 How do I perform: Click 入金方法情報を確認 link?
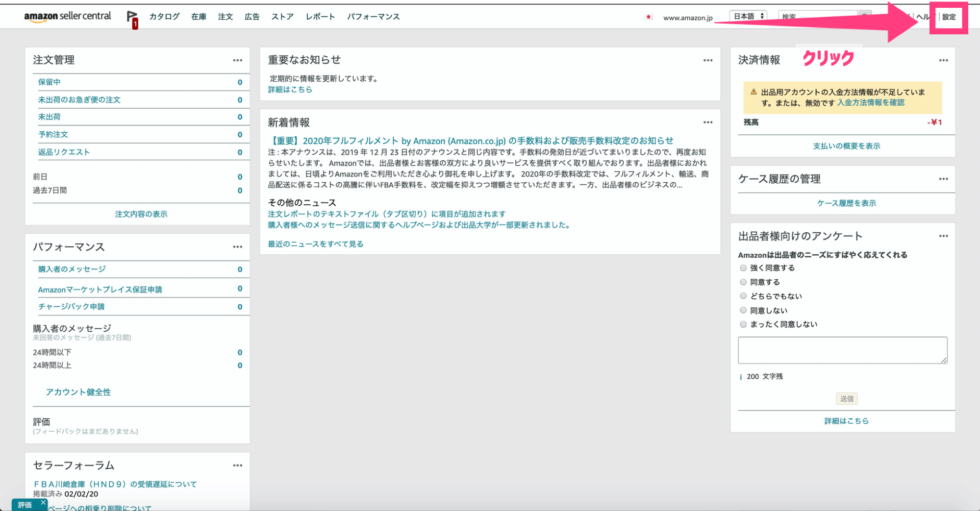click(x=871, y=103)
